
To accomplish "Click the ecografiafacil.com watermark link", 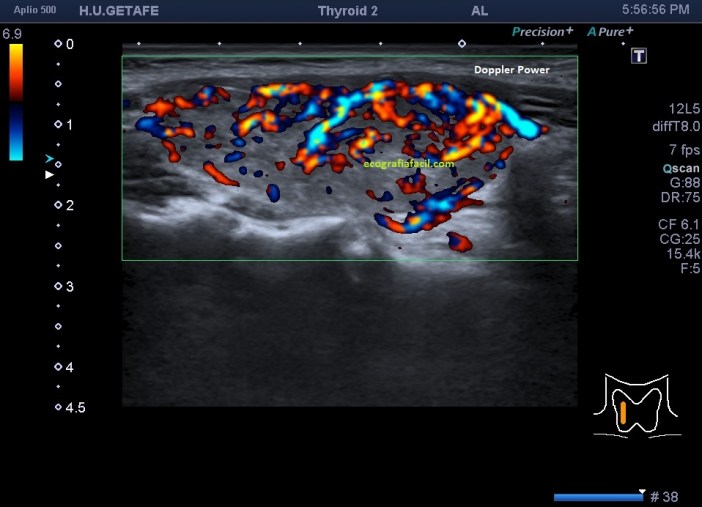I will [409, 163].
